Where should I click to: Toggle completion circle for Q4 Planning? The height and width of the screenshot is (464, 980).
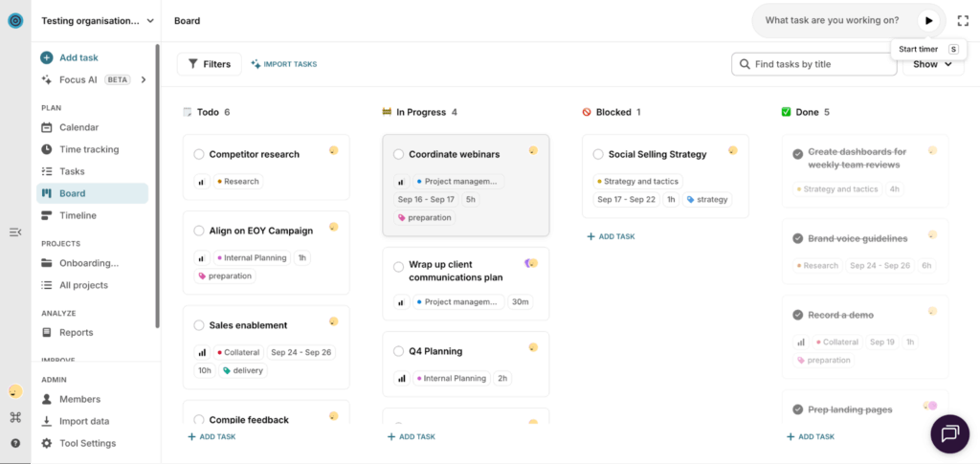tap(398, 351)
